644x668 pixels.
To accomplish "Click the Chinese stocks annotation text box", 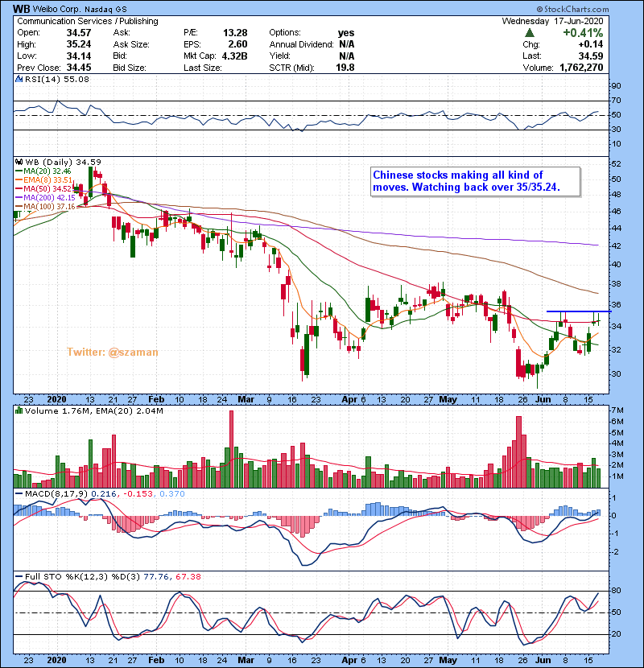I will tap(476, 181).
